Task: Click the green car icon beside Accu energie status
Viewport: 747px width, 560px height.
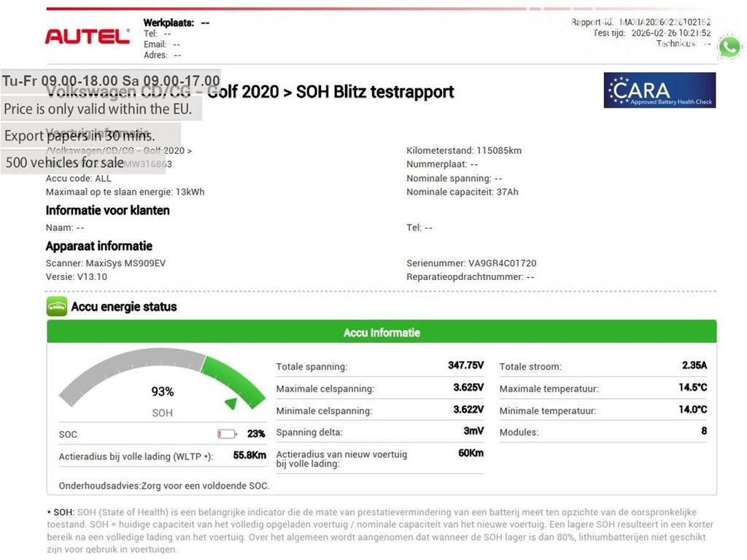Action: point(56,306)
